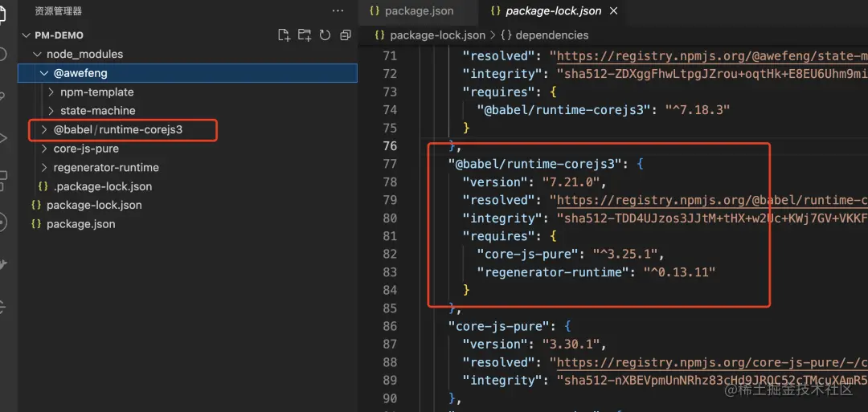This screenshot has width=868, height=412.
Task: Collapse the @awefeng folder chevron
Action: pos(44,73)
